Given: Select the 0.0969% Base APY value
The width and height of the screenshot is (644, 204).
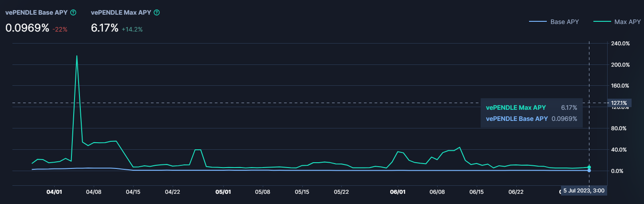Looking at the screenshot, I should tap(27, 28).
